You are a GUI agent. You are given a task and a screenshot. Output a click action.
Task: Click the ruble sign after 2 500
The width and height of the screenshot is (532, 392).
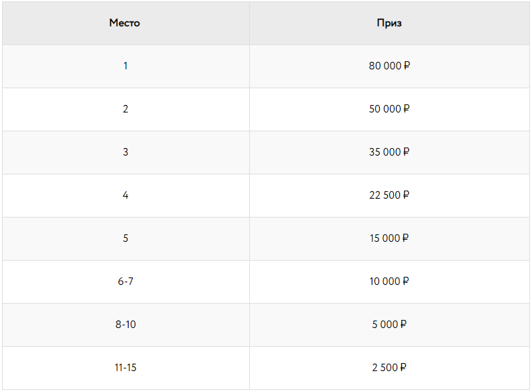click(403, 368)
